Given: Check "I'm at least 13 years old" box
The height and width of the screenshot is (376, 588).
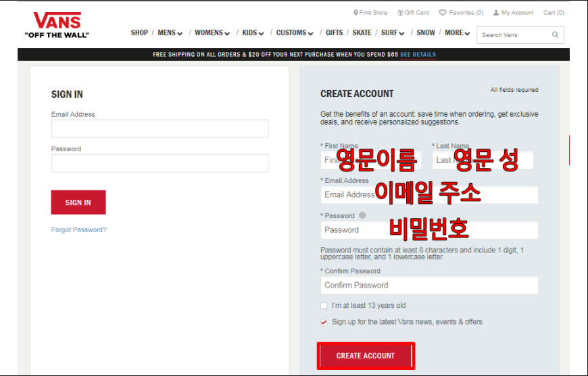Looking at the screenshot, I should (324, 306).
